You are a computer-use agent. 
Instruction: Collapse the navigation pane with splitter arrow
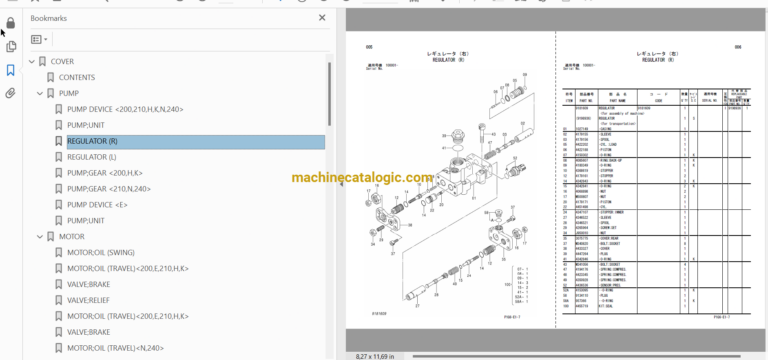tap(341, 185)
